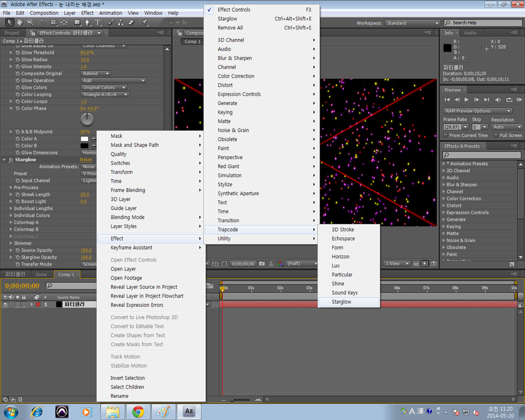Open the Workspace Standard dropdown

(x=412, y=23)
